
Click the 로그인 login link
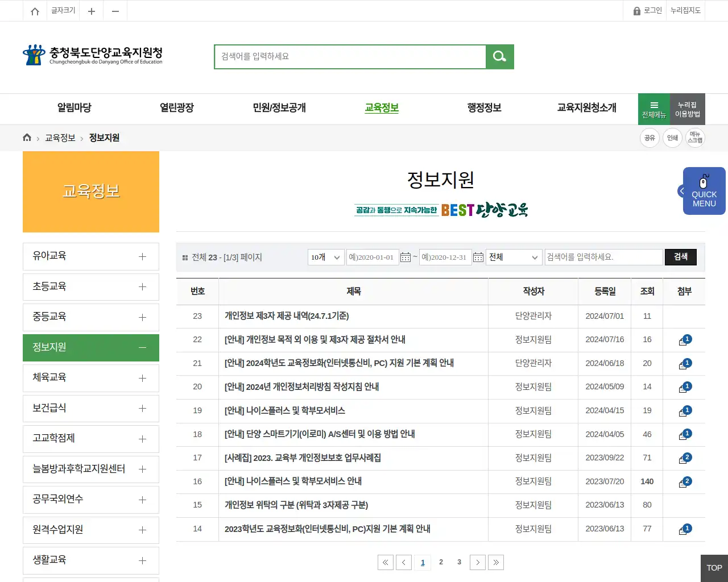pos(648,11)
